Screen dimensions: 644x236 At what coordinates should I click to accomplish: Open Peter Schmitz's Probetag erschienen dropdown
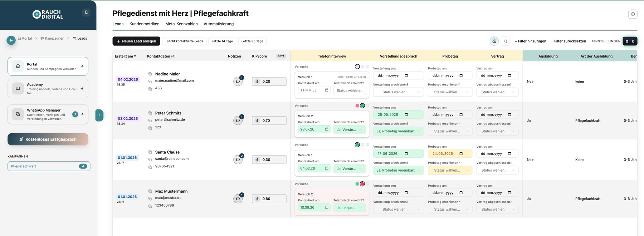[450, 131]
